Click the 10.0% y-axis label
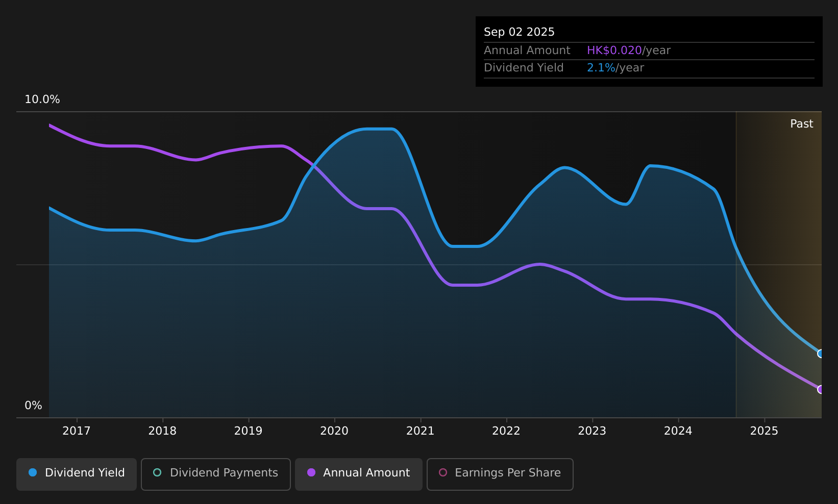 tap(42, 99)
